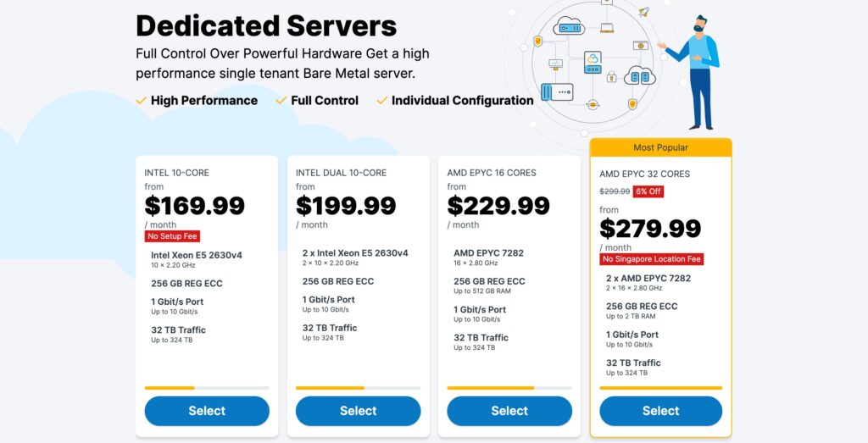The height and width of the screenshot is (443, 868).
Task: Click the cloud server icon at top left of diagram
Action: coord(569,26)
